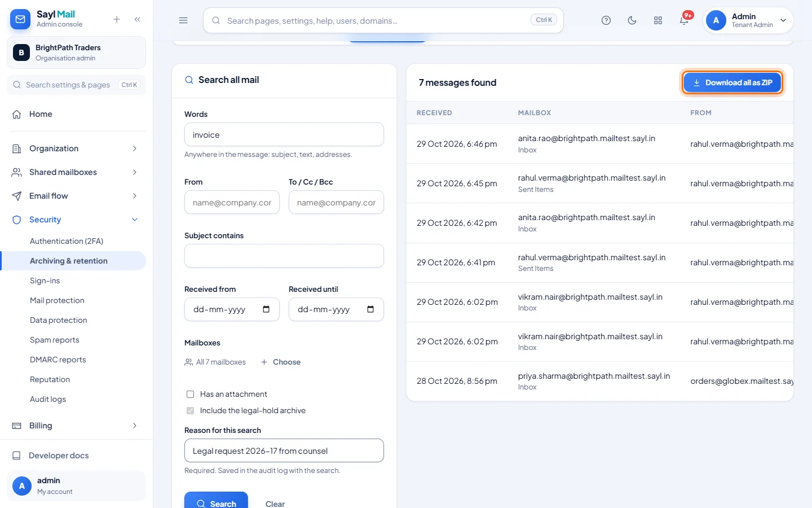This screenshot has height=508, width=812.
Task: Click the Home house icon
Action: point(17,114)
